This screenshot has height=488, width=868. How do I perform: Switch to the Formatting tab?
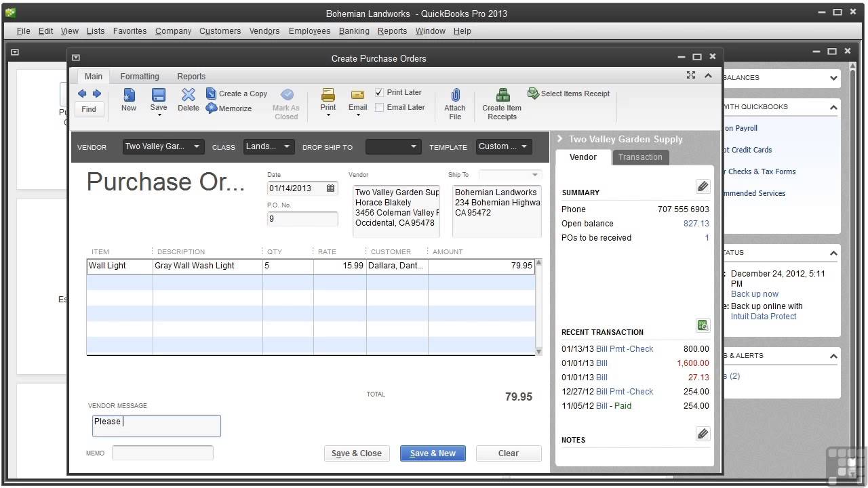tap(140, 77)
